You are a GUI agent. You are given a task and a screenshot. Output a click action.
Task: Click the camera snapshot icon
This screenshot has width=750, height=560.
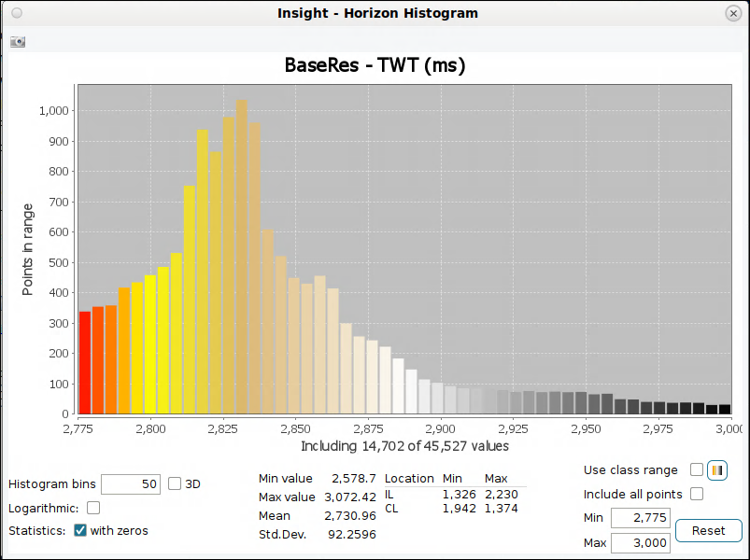click(x=18, y=42)
